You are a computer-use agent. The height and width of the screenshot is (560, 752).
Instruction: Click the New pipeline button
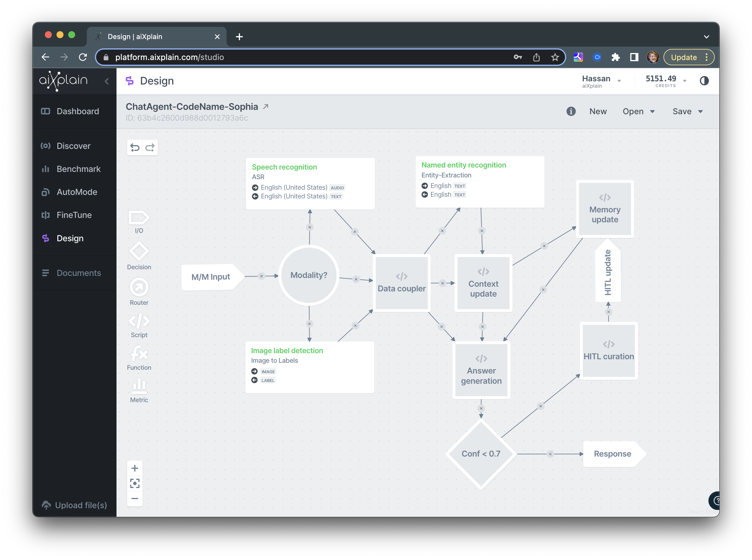598,111
